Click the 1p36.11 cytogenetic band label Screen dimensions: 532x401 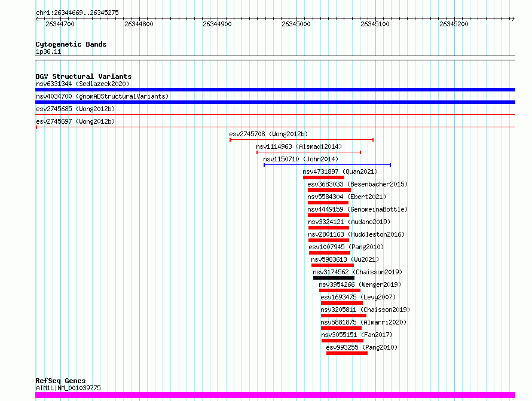pos(48,52)
